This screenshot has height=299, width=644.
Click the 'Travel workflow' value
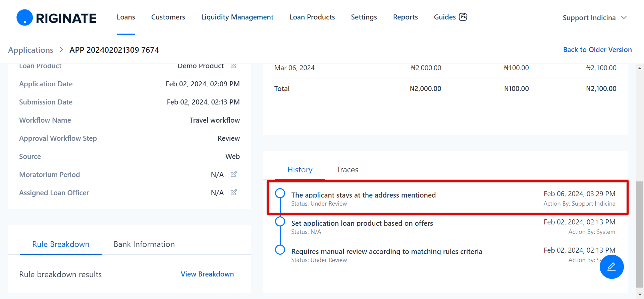point(215,120)
